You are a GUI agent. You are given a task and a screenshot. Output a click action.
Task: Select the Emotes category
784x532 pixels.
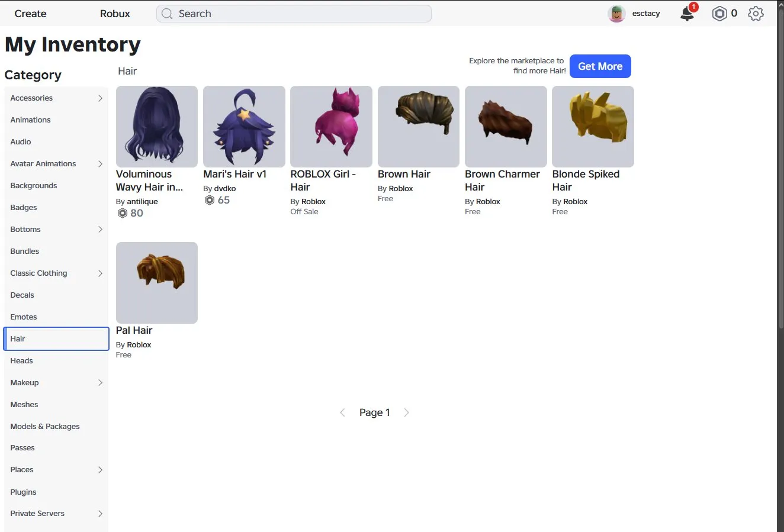56,317
